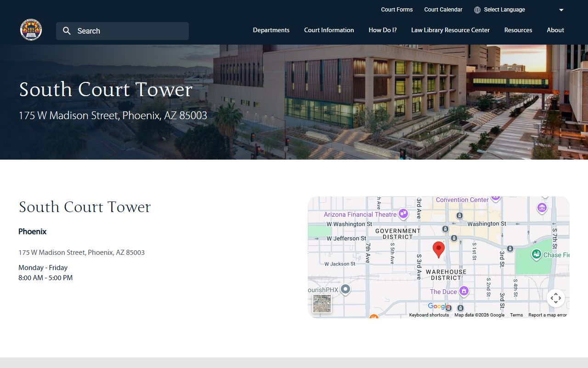Click the banner address 175 W Madison Street
588x368 pixels.
coord(113,115)
